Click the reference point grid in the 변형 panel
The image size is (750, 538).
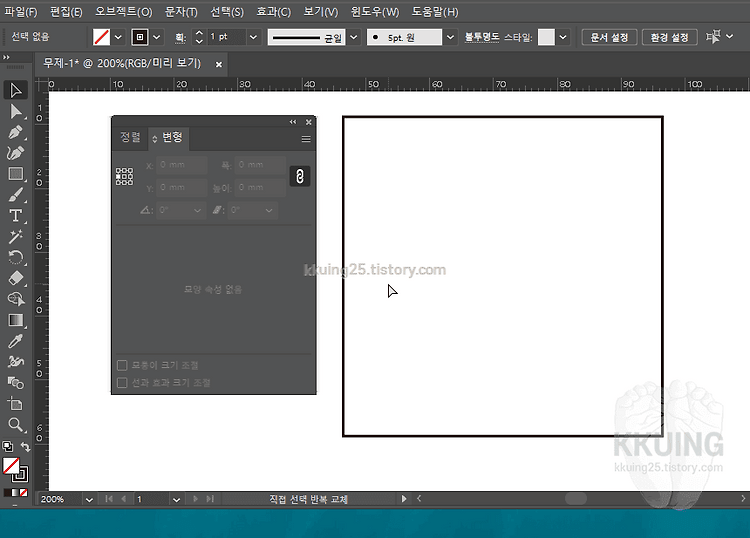[124, 176]
